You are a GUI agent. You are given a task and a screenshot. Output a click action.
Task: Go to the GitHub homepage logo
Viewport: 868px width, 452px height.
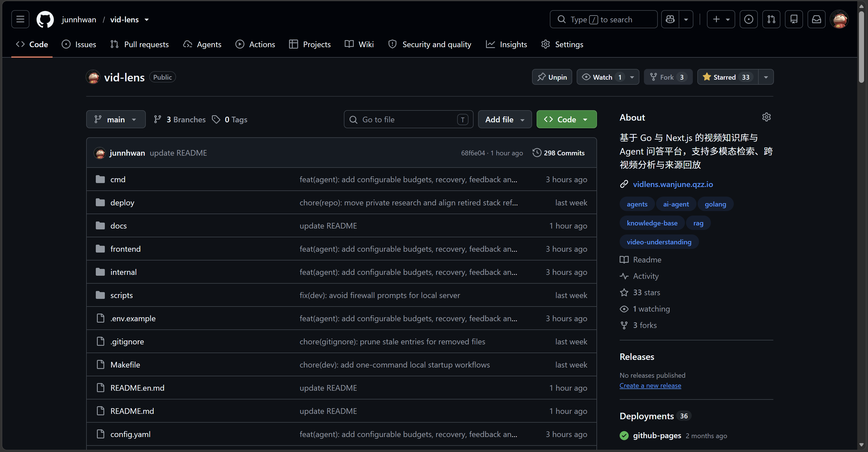pos(45,19)
